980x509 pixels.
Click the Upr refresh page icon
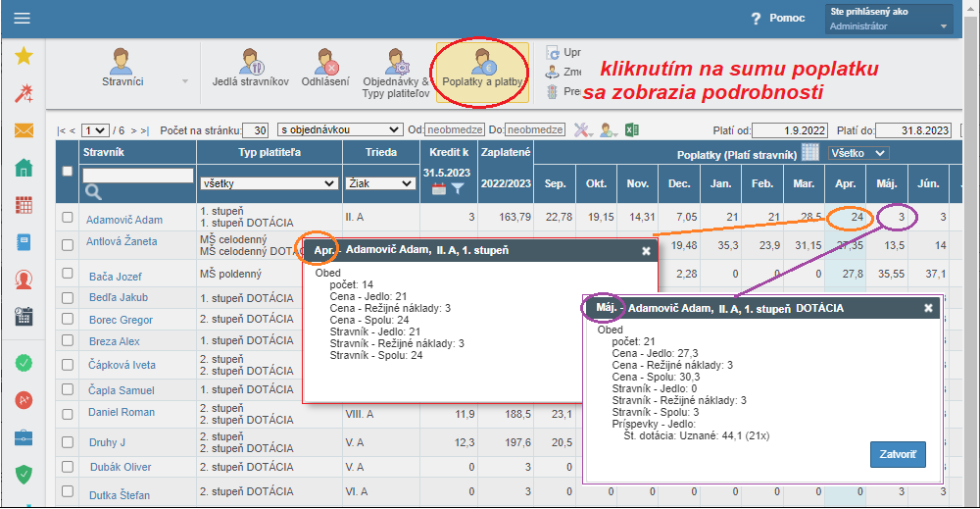(553, 53)
